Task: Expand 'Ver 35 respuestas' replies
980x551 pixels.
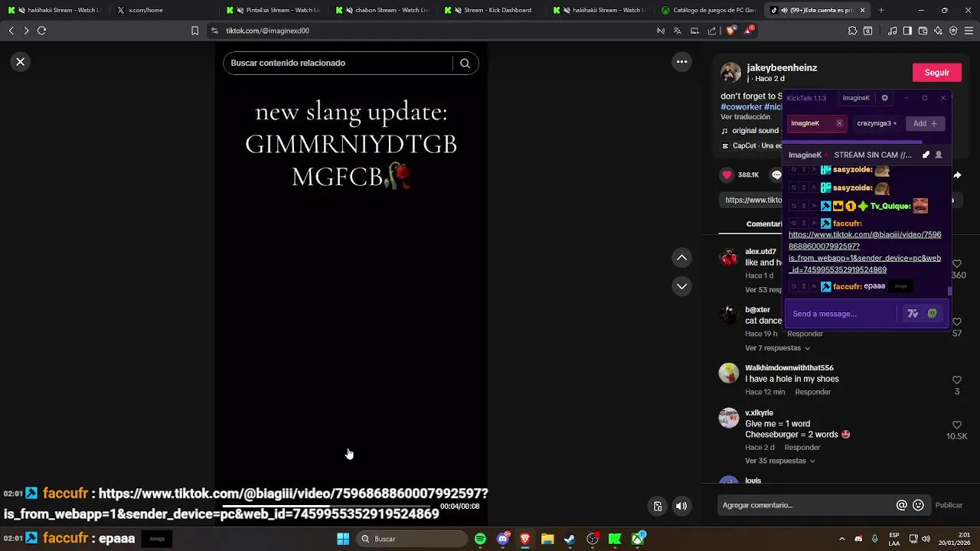Action: coord(780,461)
